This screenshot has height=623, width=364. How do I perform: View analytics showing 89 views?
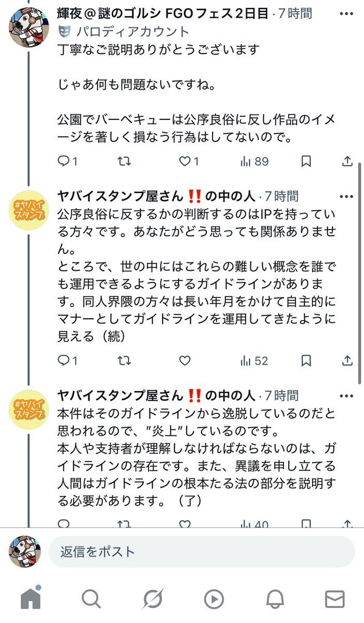pyautogui.click(x=254, y=161)
